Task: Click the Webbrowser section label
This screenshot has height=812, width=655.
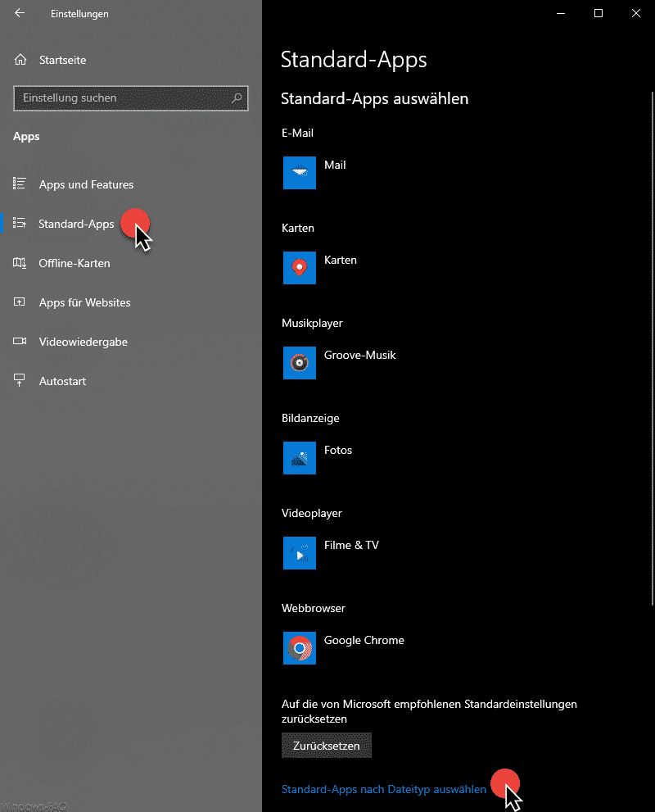Action: pos(313,609)
